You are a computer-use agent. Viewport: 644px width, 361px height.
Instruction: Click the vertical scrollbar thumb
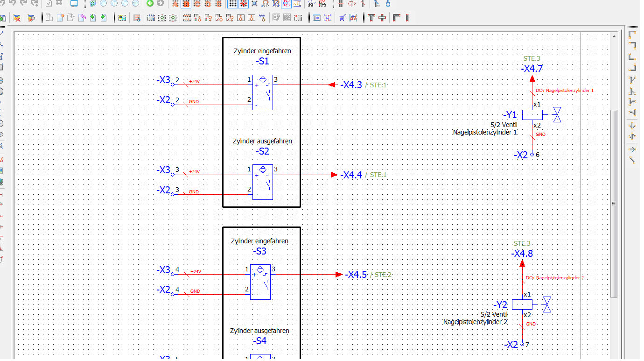614,204
